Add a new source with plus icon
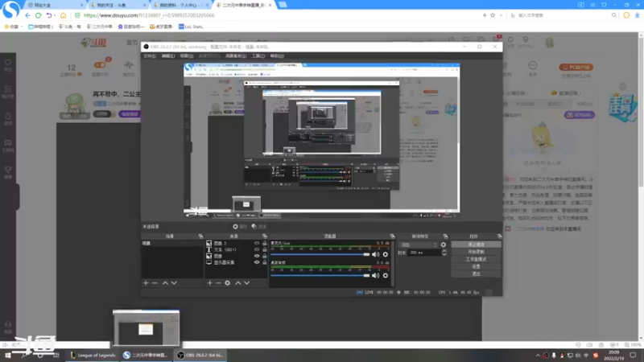The image size is (644, 362). [210, 283]
